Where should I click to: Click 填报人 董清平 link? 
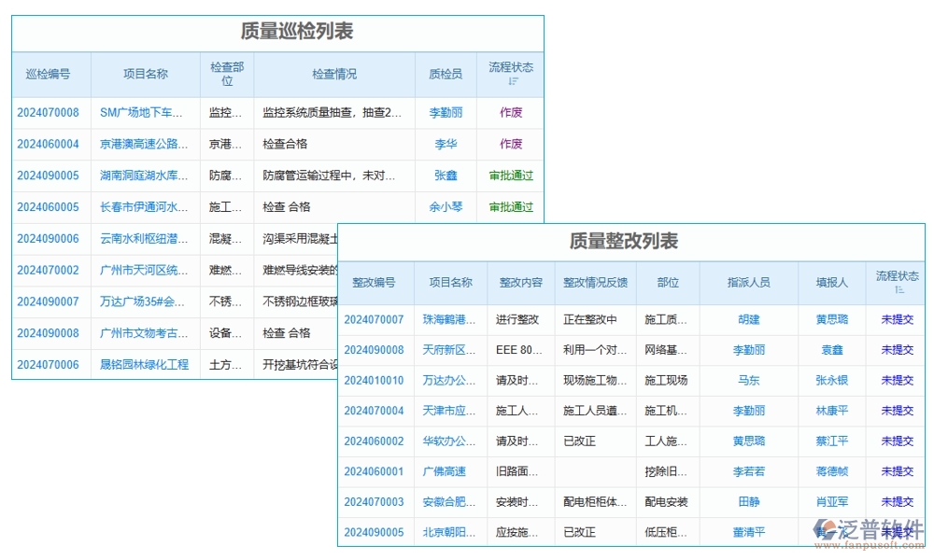pyautogui.click(x=747, y=533)
